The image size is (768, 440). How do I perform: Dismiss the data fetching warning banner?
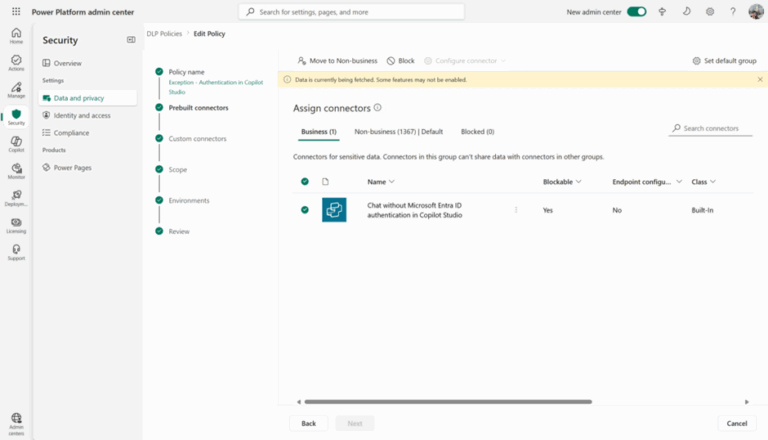point(760,79)
